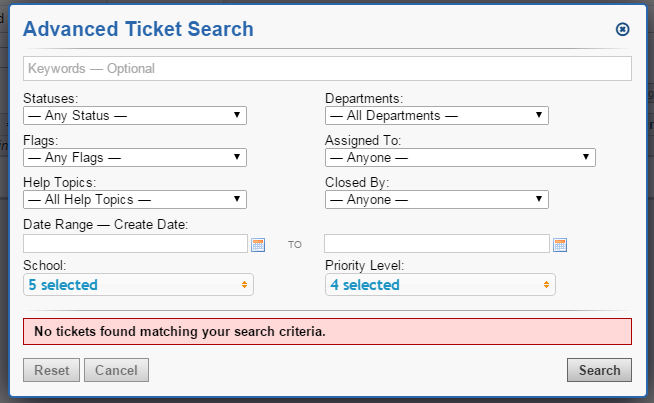Click the Create Date start field

[x=135, y=244]
